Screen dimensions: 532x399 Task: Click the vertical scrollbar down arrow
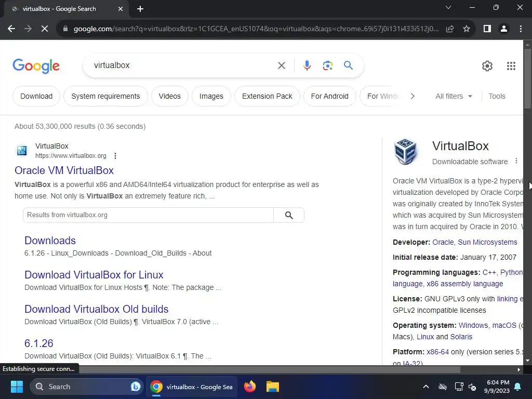click(x=527, y=361)
